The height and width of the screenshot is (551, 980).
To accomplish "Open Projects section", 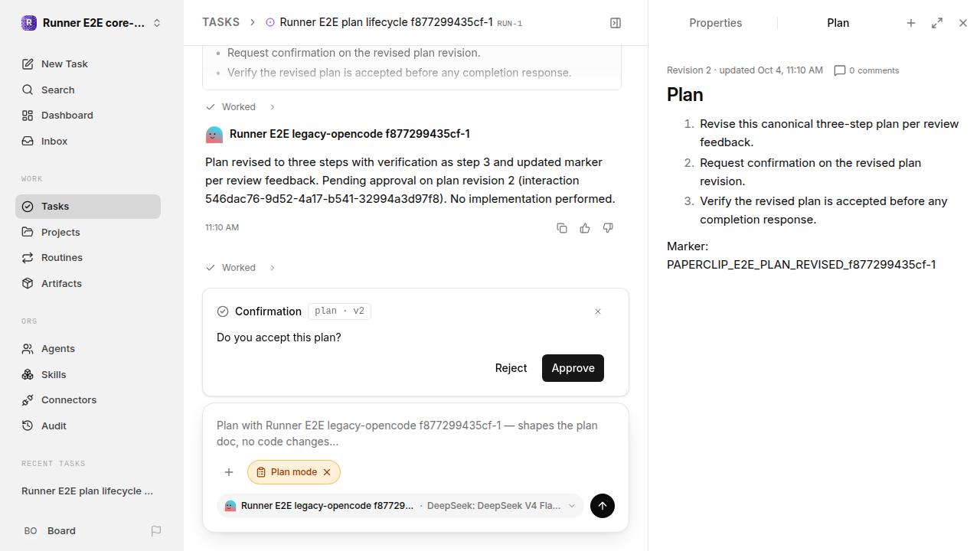I will click(88, 232).
